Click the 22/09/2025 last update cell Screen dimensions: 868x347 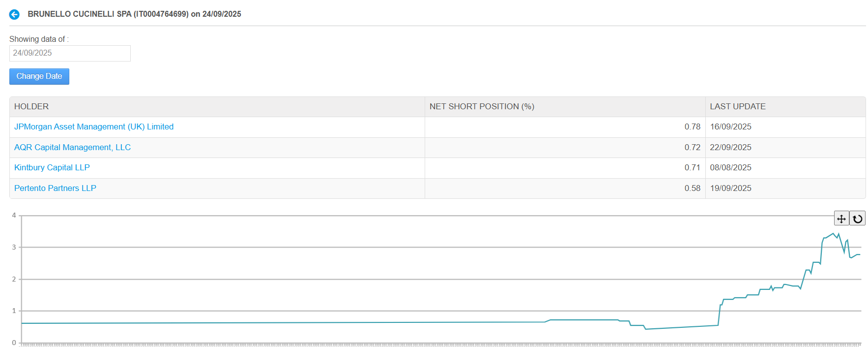[730, 148]
